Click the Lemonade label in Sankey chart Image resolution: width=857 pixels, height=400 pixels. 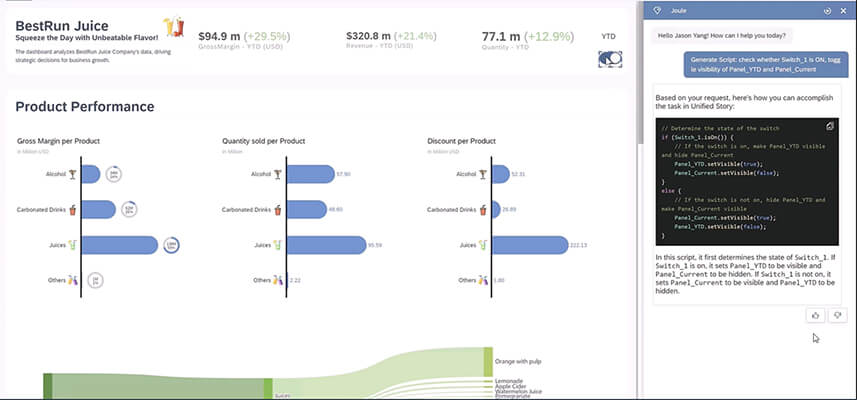pyautogui.click(x=508, y=381)
